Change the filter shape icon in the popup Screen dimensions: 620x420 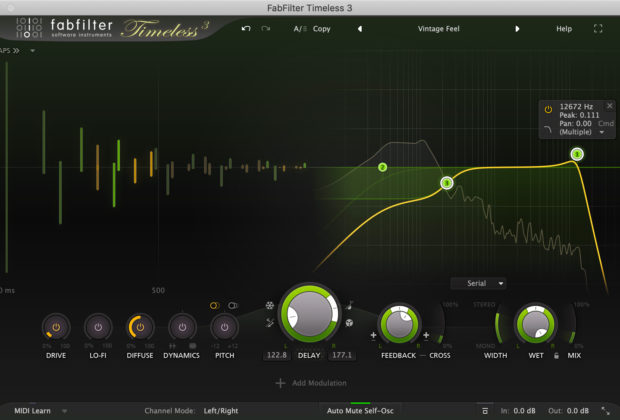pyautogui.click(x=548, y=129)
